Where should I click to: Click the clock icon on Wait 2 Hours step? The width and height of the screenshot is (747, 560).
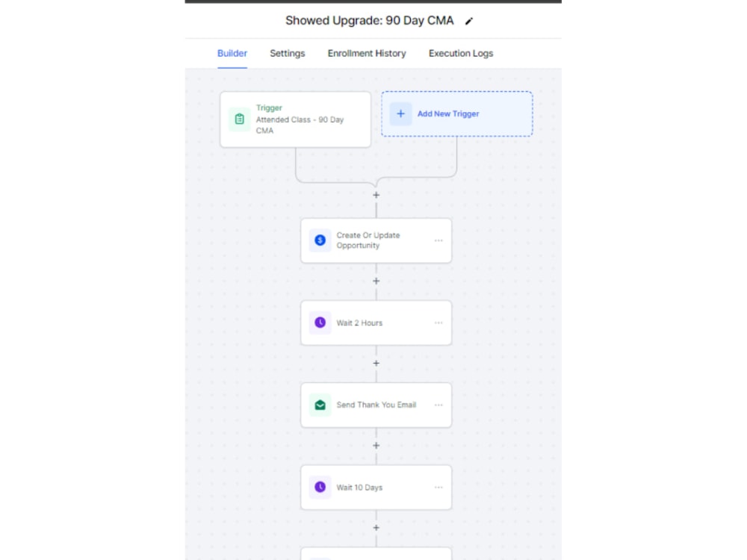point(320,323)
